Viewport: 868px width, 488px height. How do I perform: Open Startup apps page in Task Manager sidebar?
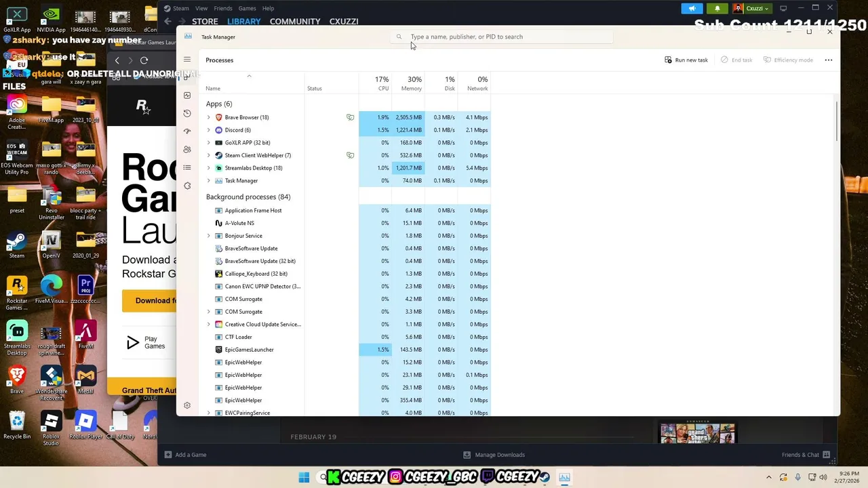pos(187,131)
